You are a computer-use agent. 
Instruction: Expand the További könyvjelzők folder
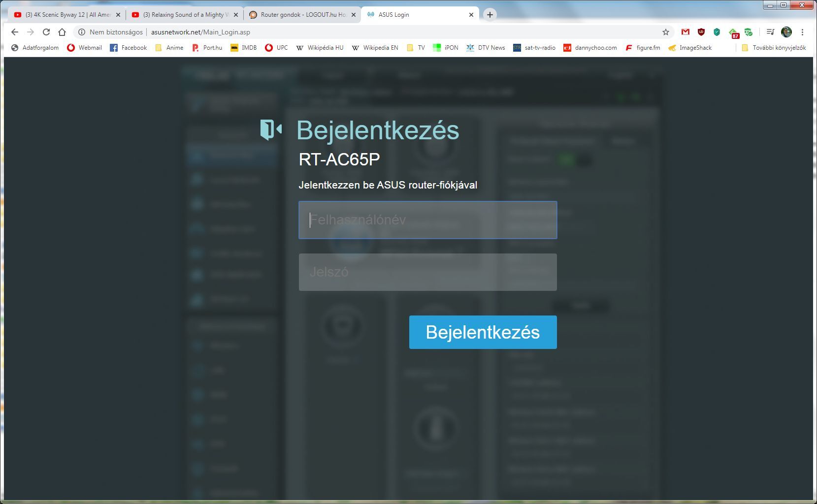click(773, 48)
